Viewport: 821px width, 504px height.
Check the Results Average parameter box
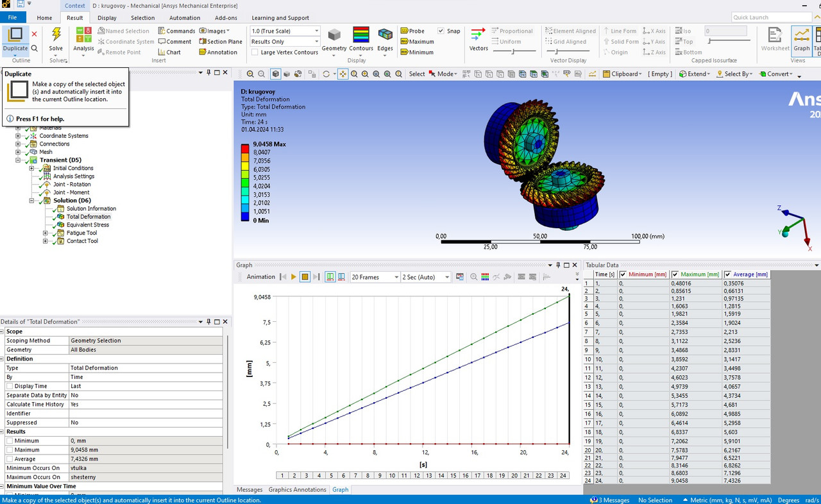tap(10, 459)
